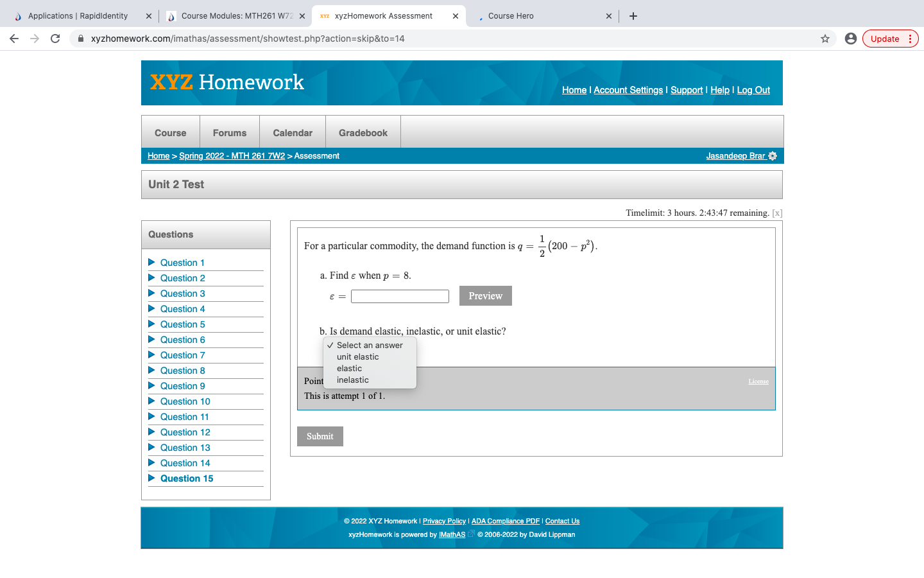
Task: Bookmark the page using the star icon
Action: pyautogui.click(x=825, y=39)
